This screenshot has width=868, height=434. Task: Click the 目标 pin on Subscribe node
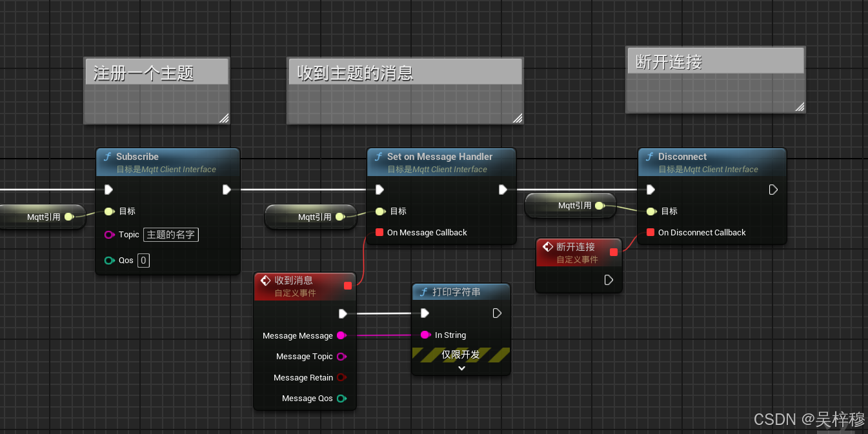[108, 211]
